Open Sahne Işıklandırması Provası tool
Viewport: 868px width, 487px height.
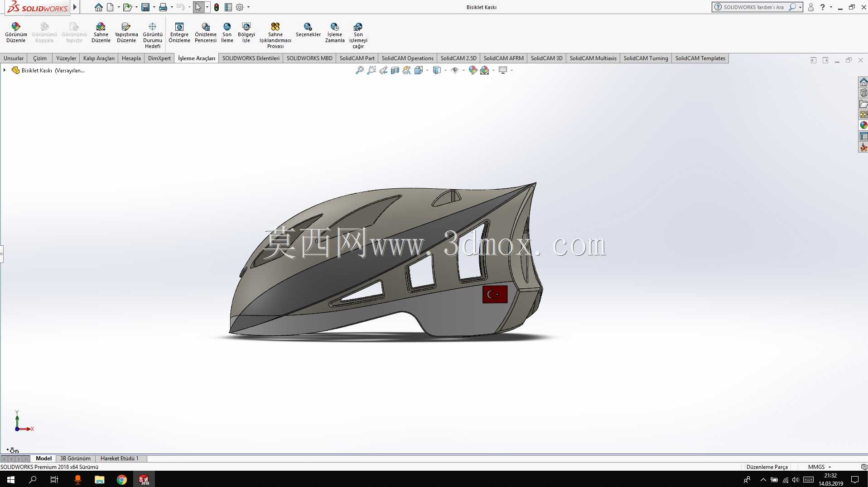click(275, 35)
